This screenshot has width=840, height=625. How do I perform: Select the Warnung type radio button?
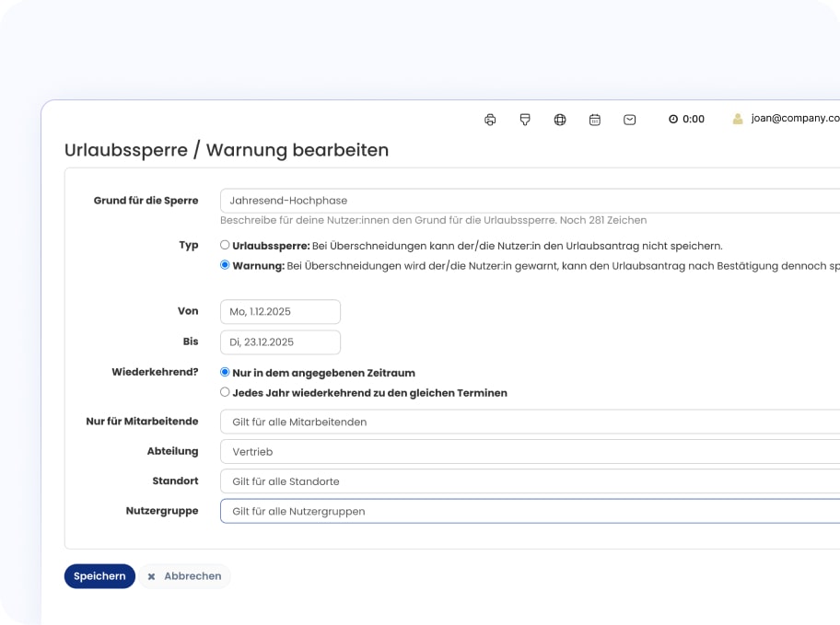point(225,264)
